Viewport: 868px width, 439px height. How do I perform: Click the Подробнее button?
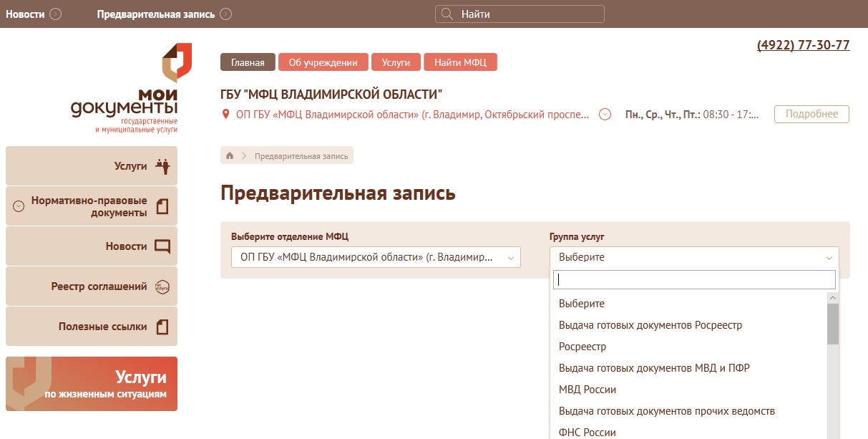pos(811,115)
